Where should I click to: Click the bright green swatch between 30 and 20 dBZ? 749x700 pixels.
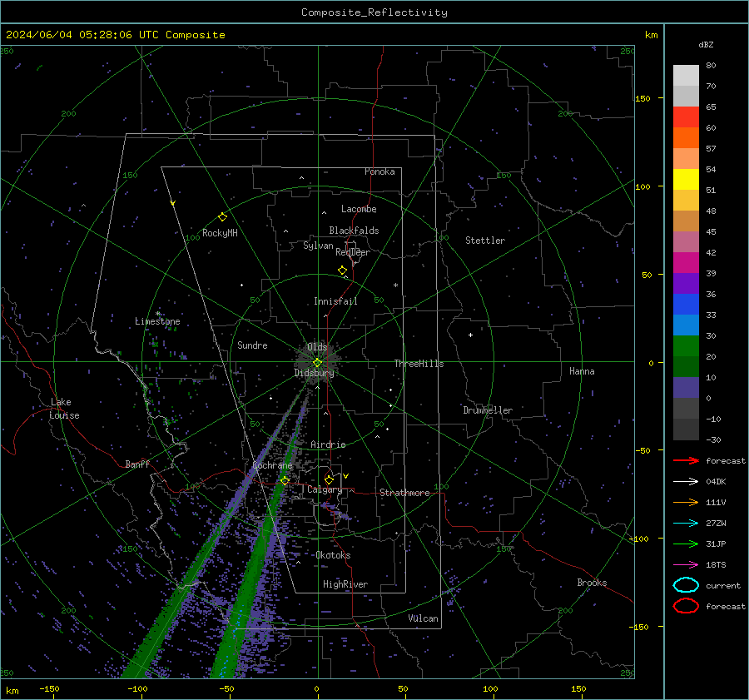(686, 346)
